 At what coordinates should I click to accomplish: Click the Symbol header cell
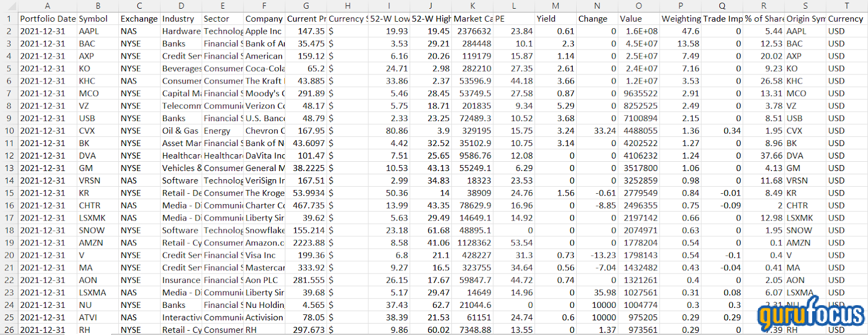tap(98, 19)
